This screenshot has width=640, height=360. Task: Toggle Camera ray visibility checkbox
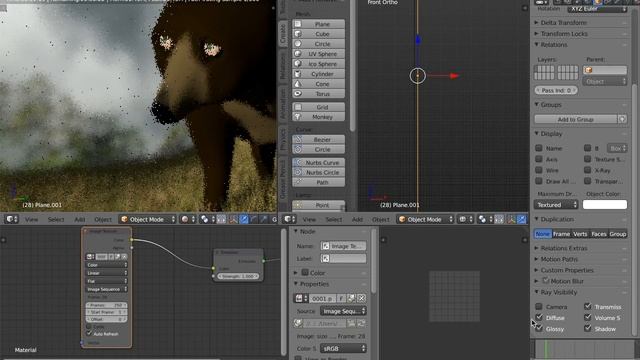pyautogui.click(x=539, y=306)
